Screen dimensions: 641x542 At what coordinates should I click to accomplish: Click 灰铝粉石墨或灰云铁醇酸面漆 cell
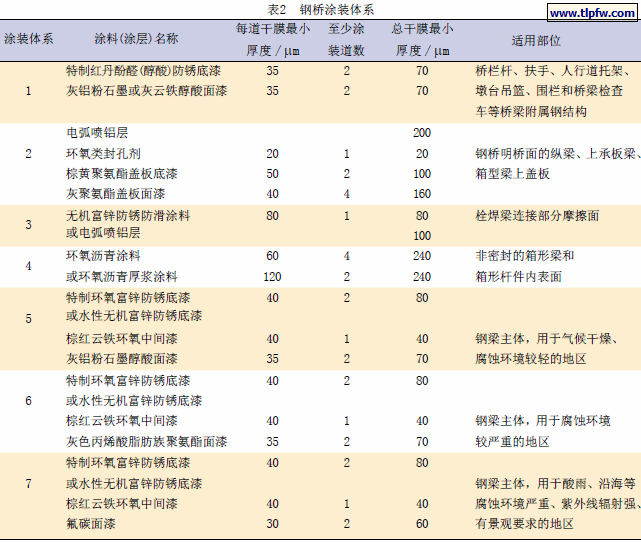click(147, 91)
